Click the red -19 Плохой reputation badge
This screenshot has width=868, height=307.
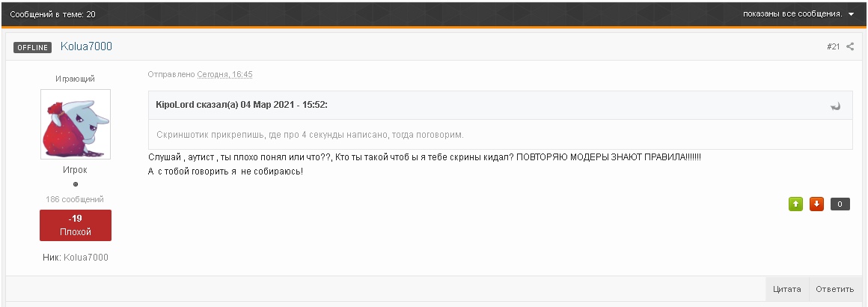pos(76,225)
